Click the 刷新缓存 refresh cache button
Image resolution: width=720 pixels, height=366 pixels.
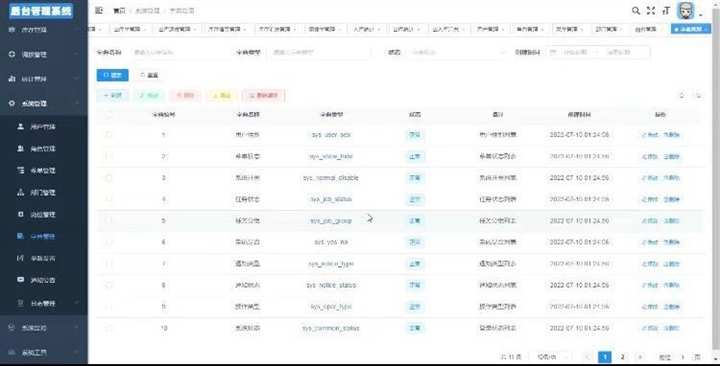(264, 96)
